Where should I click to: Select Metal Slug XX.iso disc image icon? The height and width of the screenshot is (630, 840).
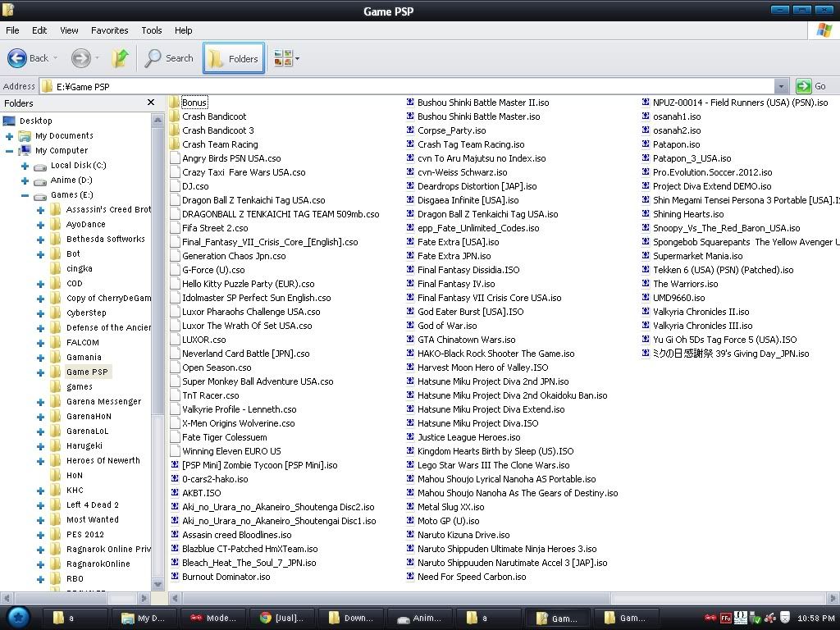410,506
